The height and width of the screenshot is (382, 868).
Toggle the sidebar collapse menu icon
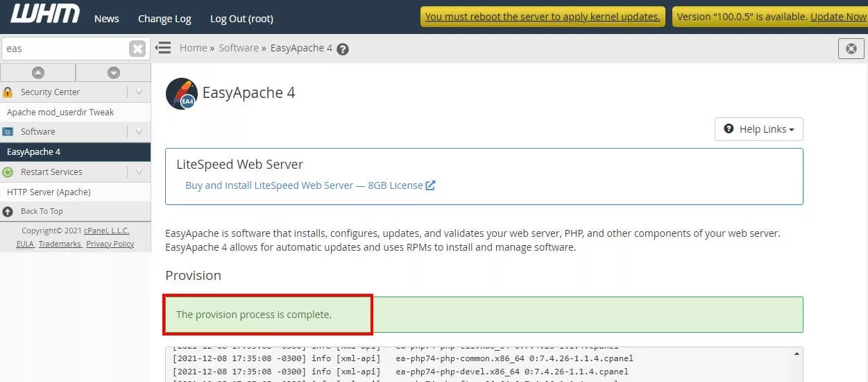click(163, 48)
